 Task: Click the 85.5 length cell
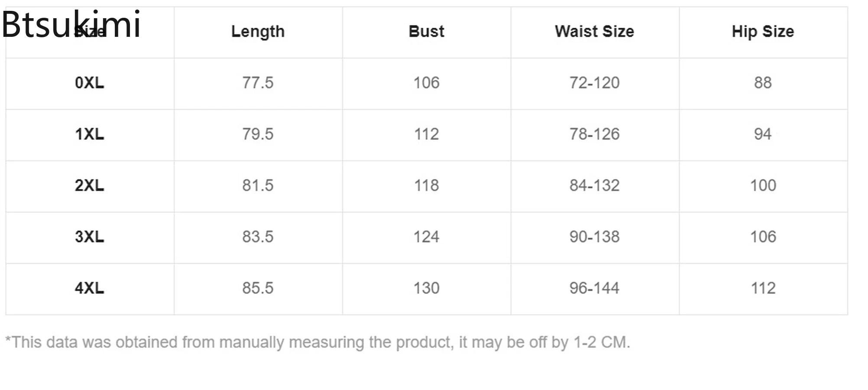(258, 288)
